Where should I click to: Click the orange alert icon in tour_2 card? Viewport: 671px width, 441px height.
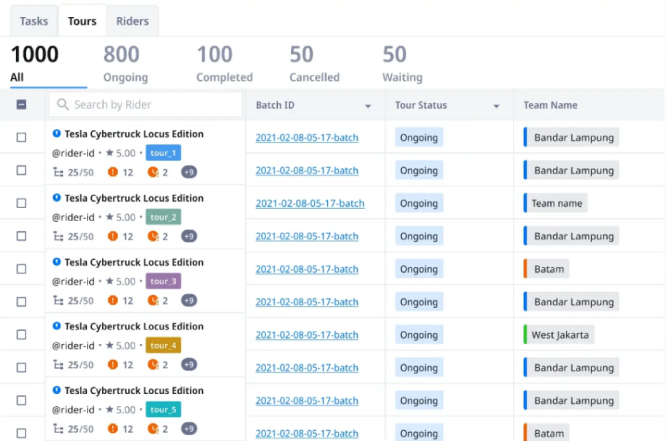113,236
